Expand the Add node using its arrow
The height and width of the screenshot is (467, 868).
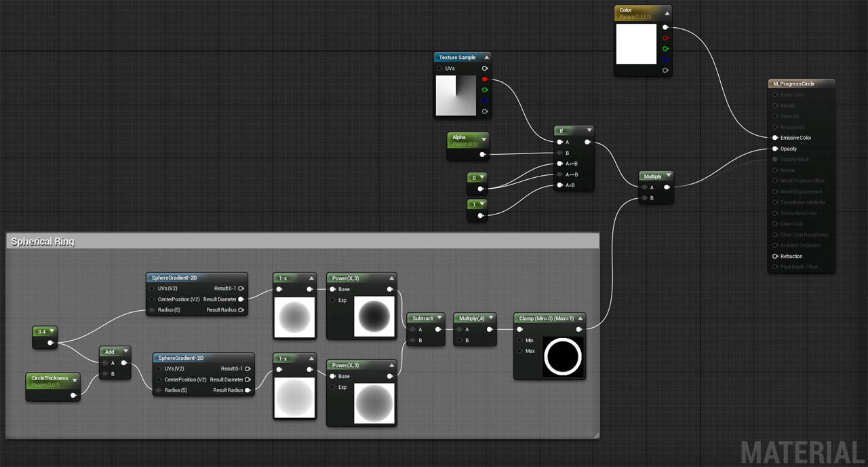pos(125,352)
